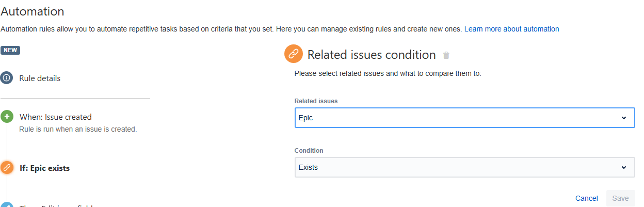The height and width of the screenshot is (207, 644).
Task: Click the chevron arrow on the Epic dropdown
Action: [x=624, y=118]
